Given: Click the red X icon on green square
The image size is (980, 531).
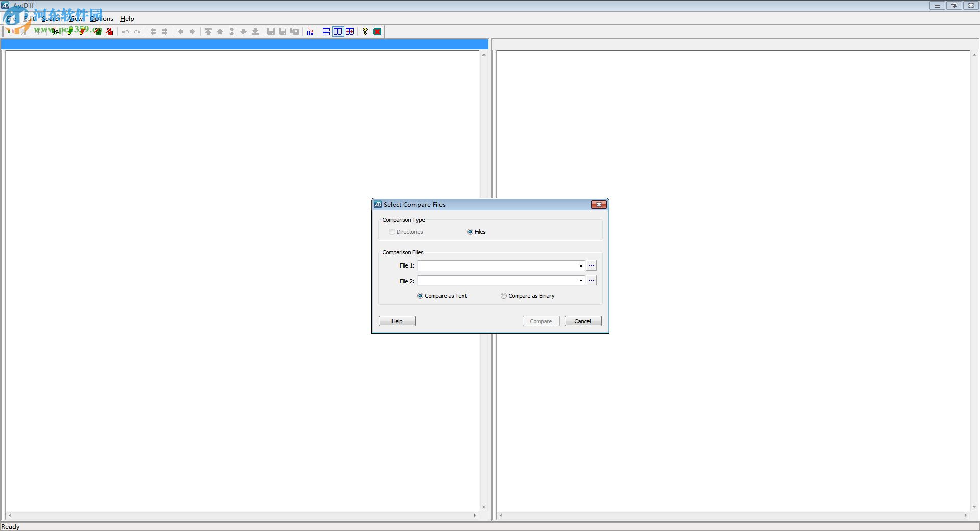Looking at the screenshot, I should [377, 32].
